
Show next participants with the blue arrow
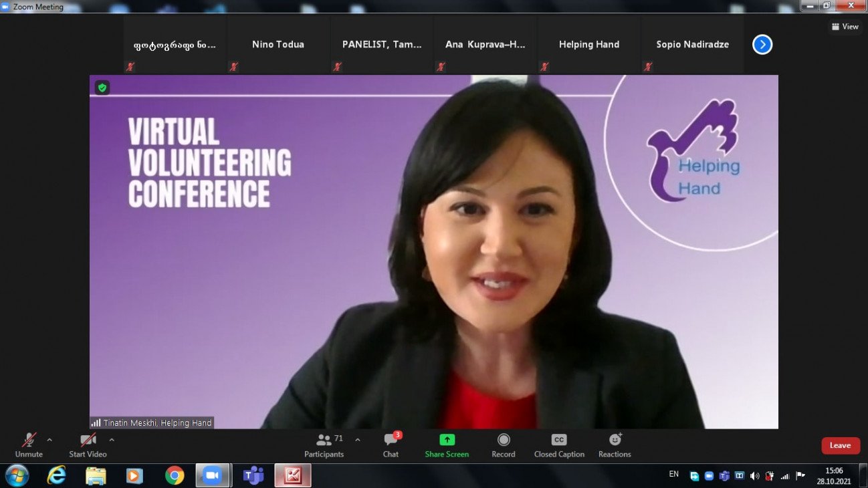pos(762,44)
